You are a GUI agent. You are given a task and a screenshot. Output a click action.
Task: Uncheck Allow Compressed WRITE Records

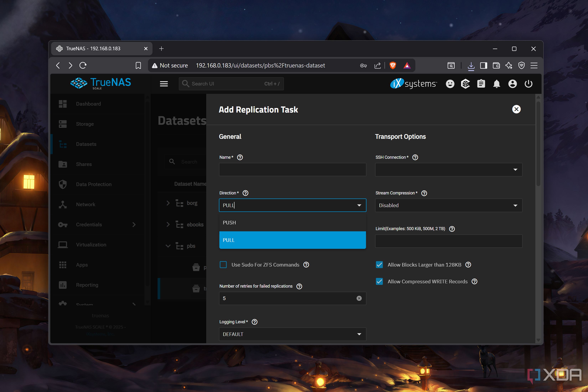(379, 282)
